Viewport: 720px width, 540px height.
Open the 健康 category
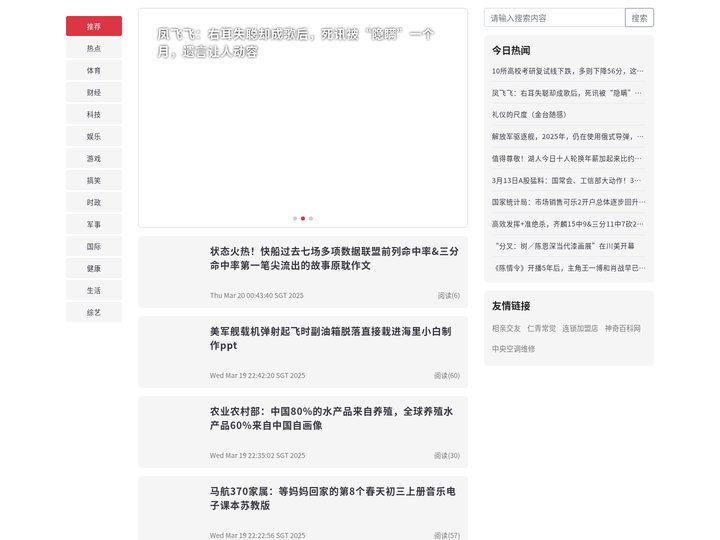[x=94, y=269]
